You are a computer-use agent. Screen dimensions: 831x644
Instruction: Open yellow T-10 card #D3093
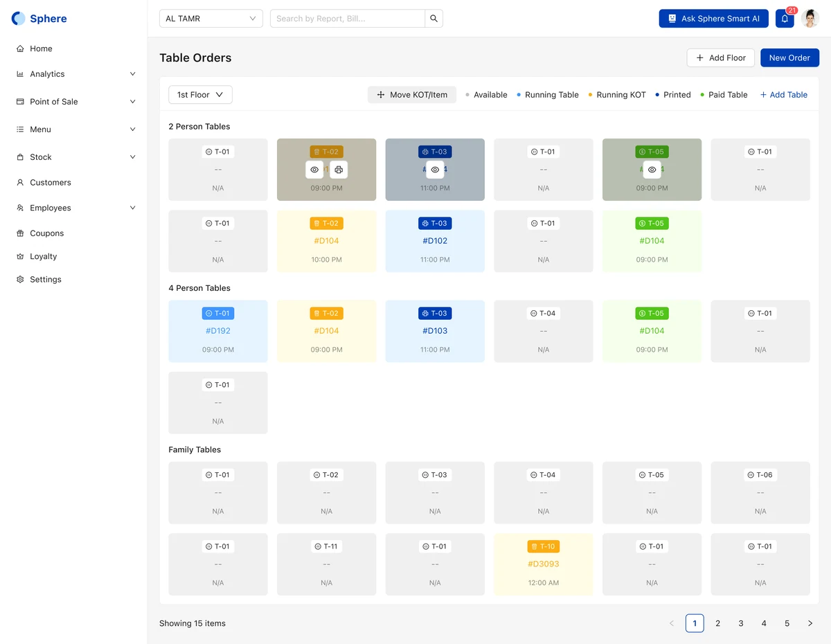click(x=544, y=564)
